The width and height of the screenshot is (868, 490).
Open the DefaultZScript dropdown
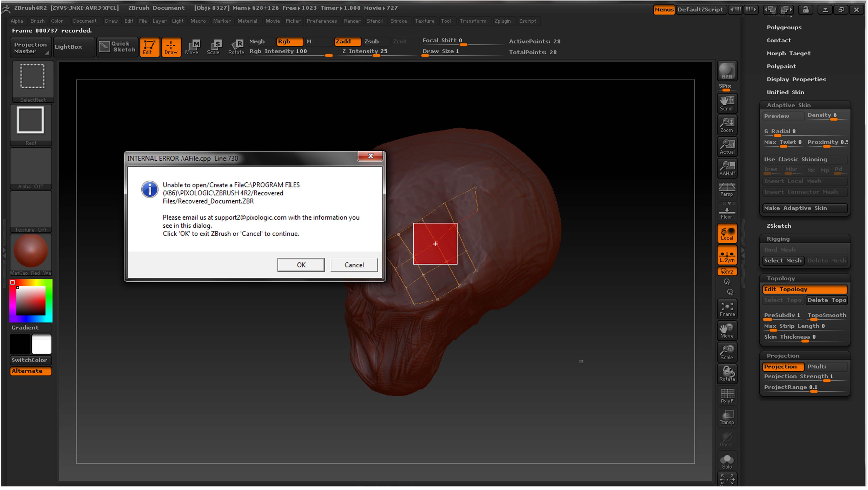[x=700, y=10]
